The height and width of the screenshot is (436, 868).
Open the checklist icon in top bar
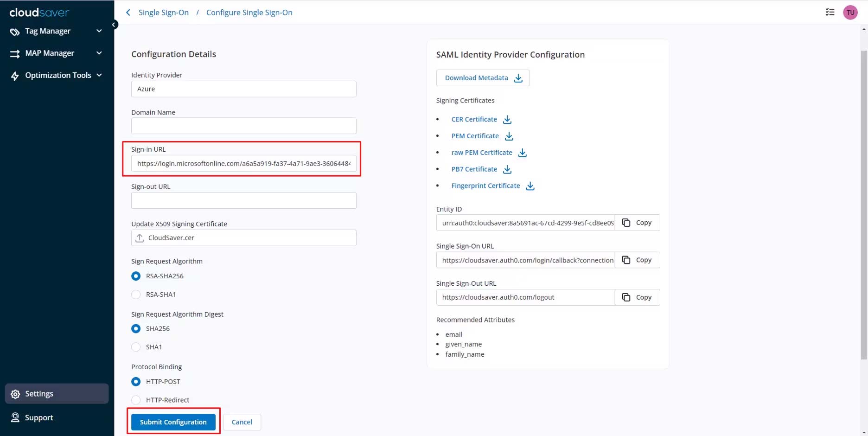(x=830, y=13)
